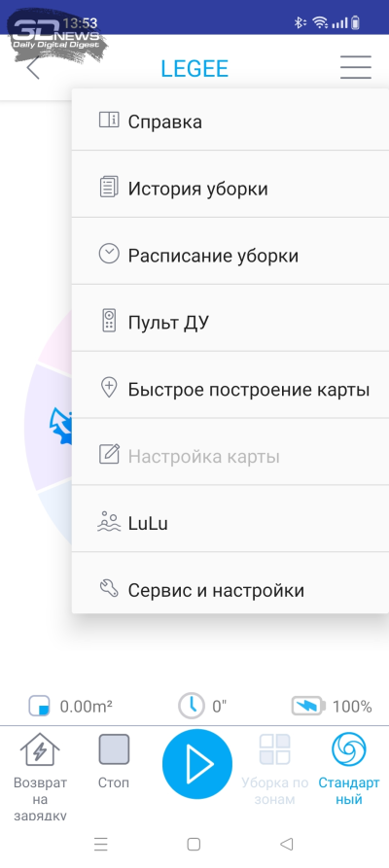Tap the Стоп square button
Viewport: 389px width, 868px height.
point(114,761)
